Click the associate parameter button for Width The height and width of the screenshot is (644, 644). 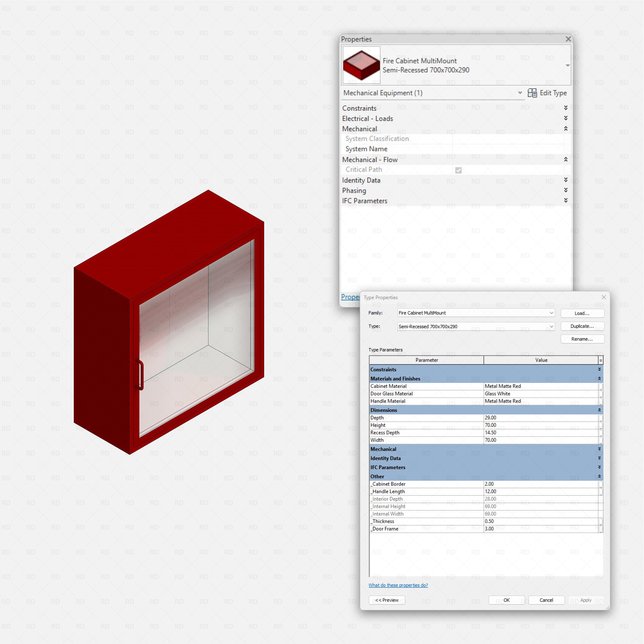pos(600,440)
